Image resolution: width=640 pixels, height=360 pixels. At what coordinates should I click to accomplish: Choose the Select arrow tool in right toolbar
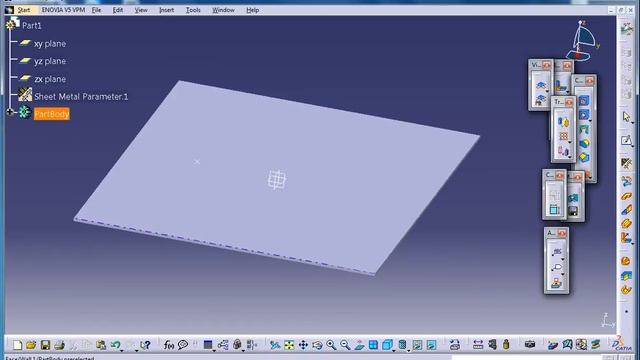click(626, 117)
